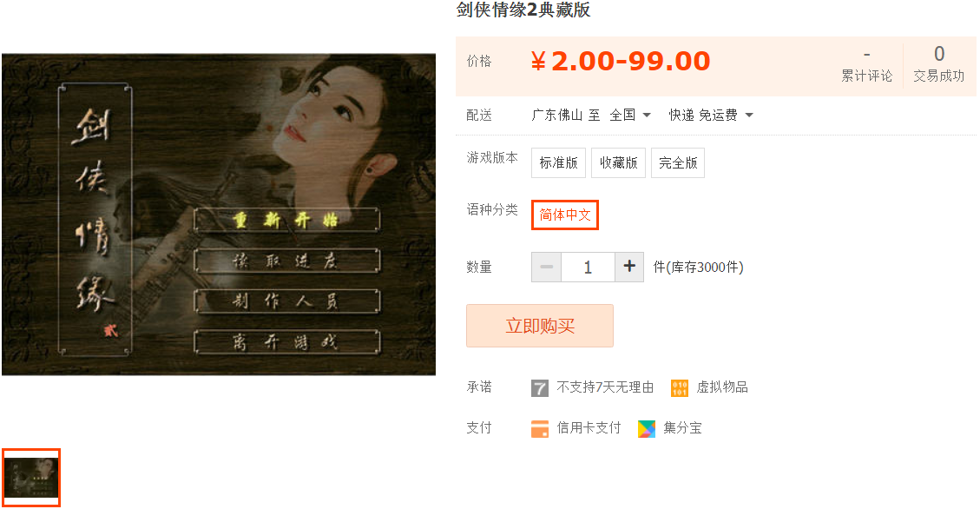Click the main product game image
This screenshot has height=509, width=980.
click(219, 215)
